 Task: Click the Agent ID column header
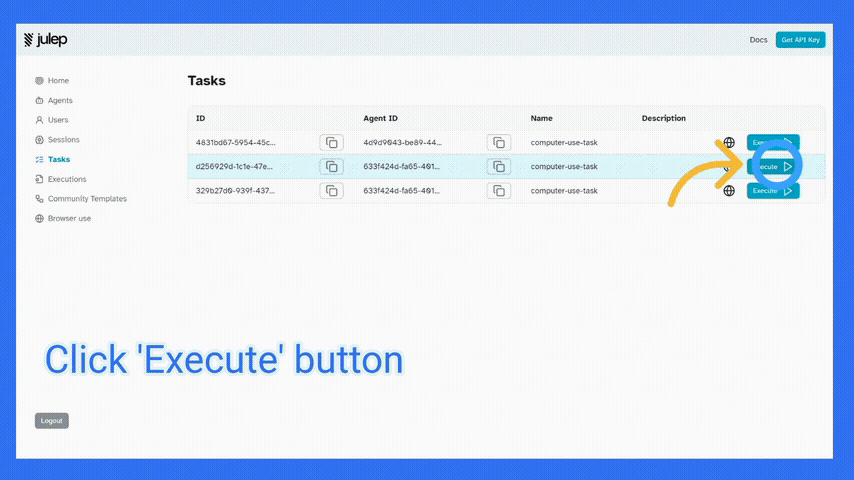(380, 118)
